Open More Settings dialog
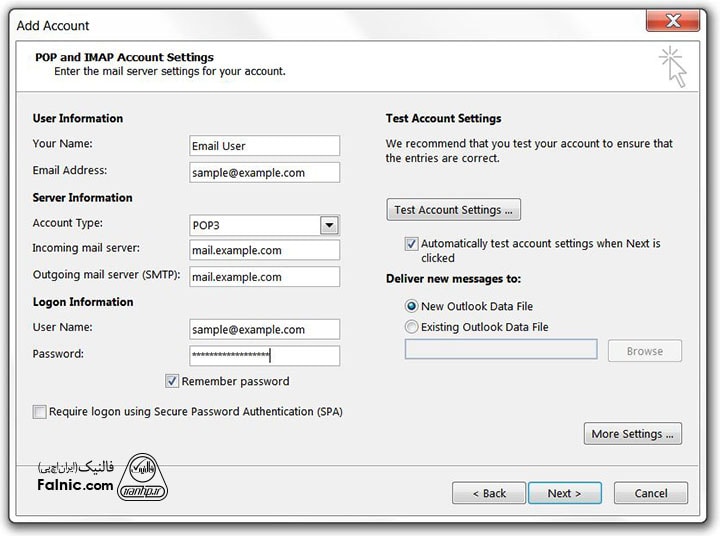Image resolution: width=720 pixels, height=536 pixels. [x=633, y=434]
